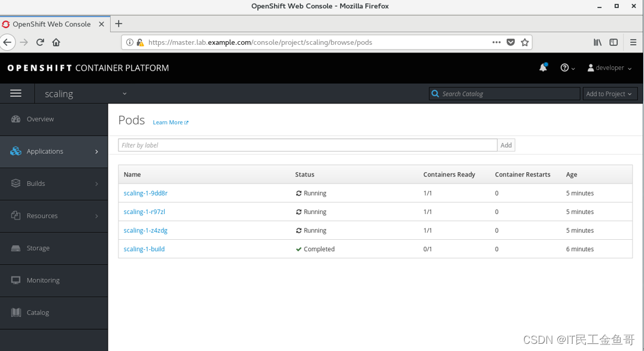Click the Storage drive icon
Screen dimensions: 644x351
click(16, 248)
